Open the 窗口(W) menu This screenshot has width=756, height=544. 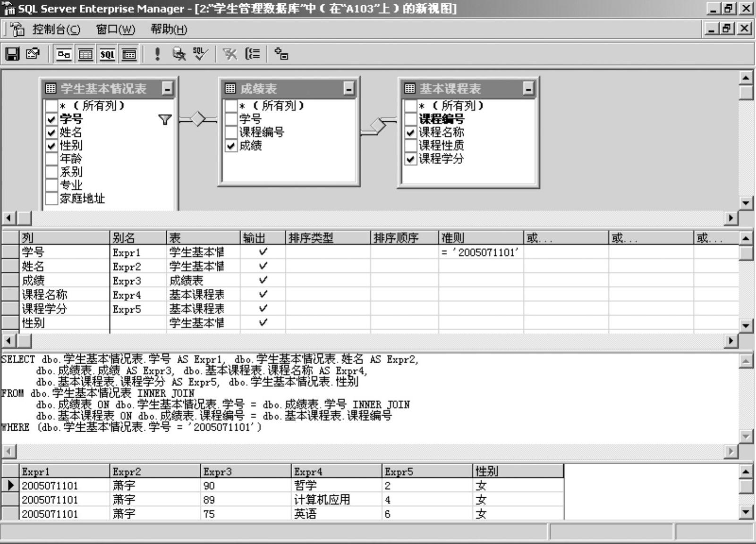click(115, 30)
